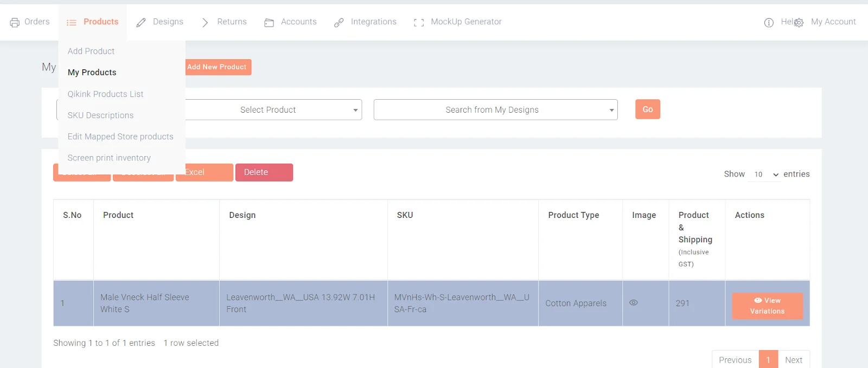
Task: Go to the Previous page
Action: pyautogui.click(x=735, y=360)
